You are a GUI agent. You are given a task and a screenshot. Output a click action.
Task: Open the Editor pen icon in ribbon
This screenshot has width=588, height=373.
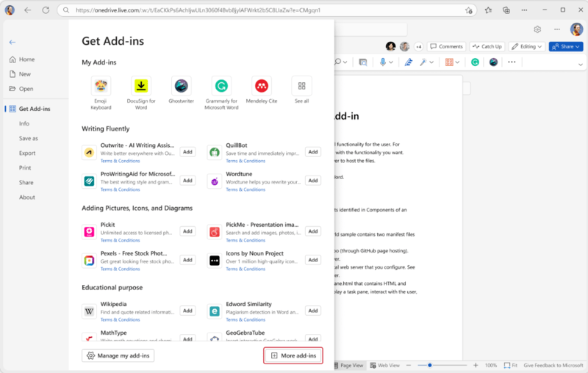click(409, 62)
